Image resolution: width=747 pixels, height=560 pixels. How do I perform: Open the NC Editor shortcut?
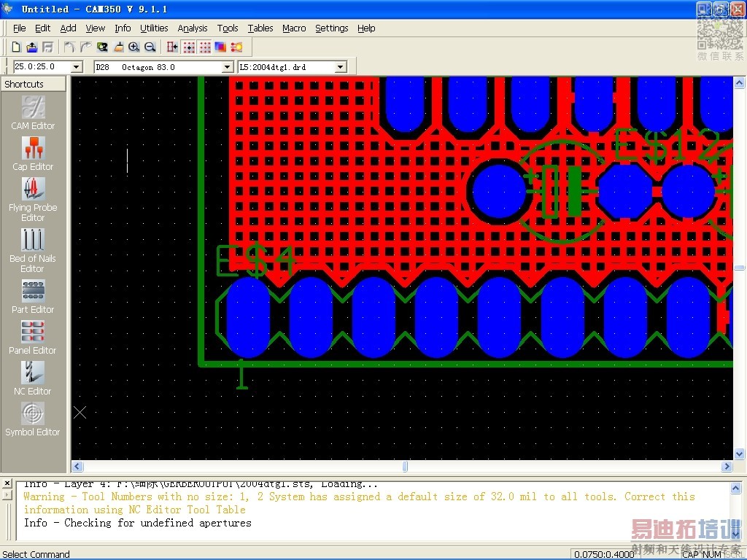click(x=33, y=378)
